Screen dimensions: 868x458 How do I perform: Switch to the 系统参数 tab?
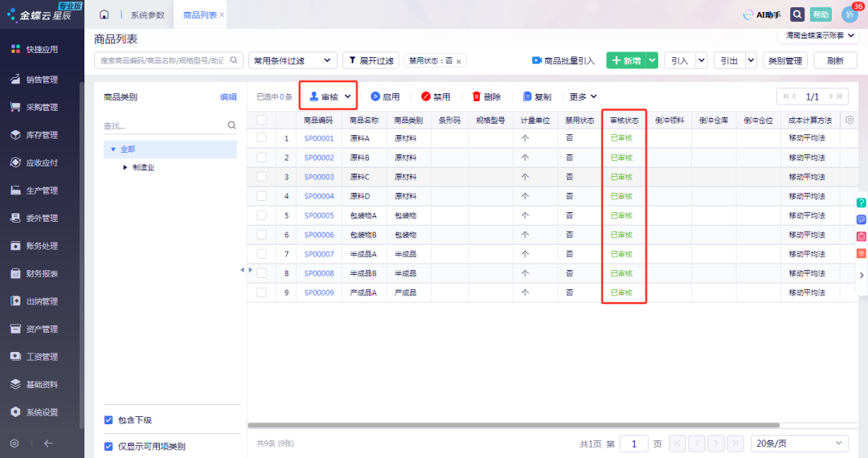coord(147,15)
